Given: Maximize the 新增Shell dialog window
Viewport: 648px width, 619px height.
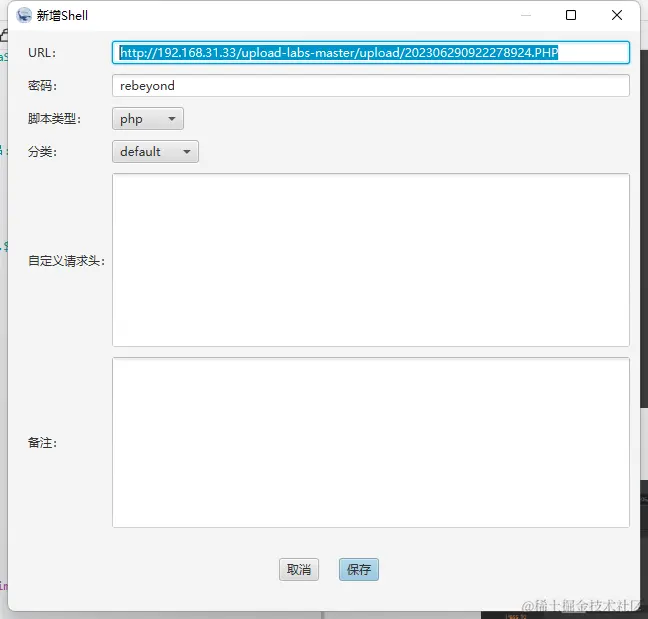Looking at the screenshot, I should pos(571,15).
